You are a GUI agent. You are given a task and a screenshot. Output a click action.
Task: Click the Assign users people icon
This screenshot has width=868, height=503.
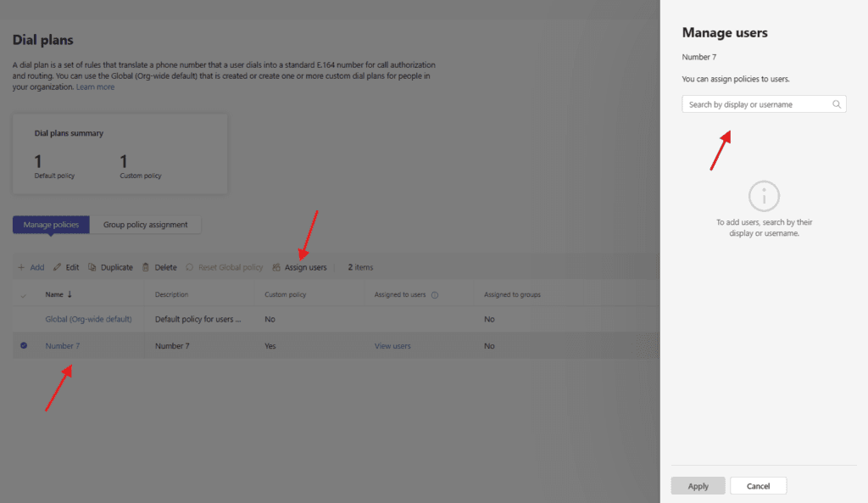coord(276,267)
